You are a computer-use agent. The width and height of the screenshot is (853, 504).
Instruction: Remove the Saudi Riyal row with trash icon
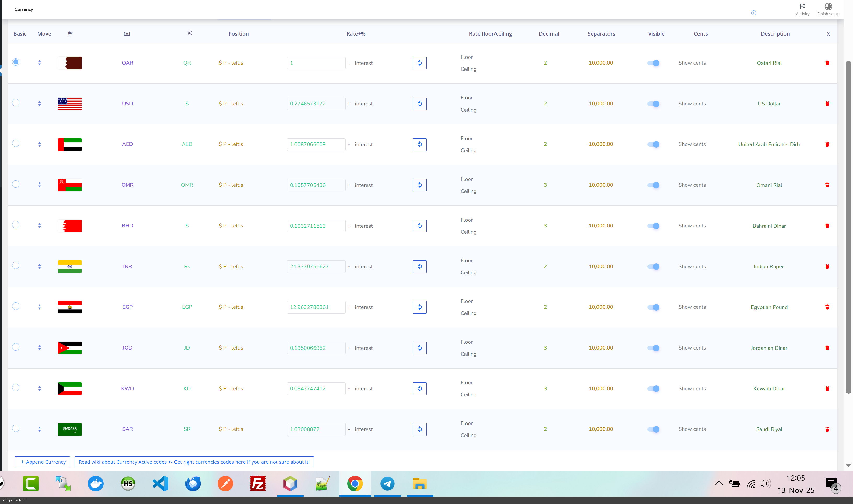[x=827, y=429]
